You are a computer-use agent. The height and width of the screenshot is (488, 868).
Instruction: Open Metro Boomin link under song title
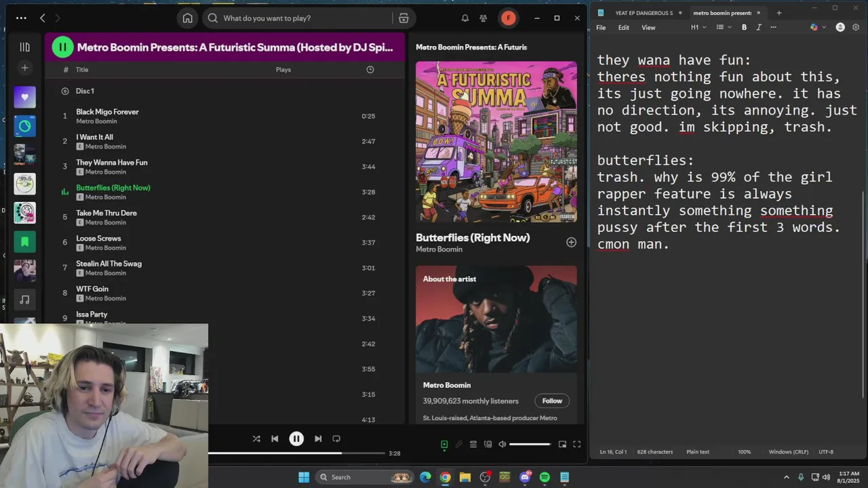[439, 249]
